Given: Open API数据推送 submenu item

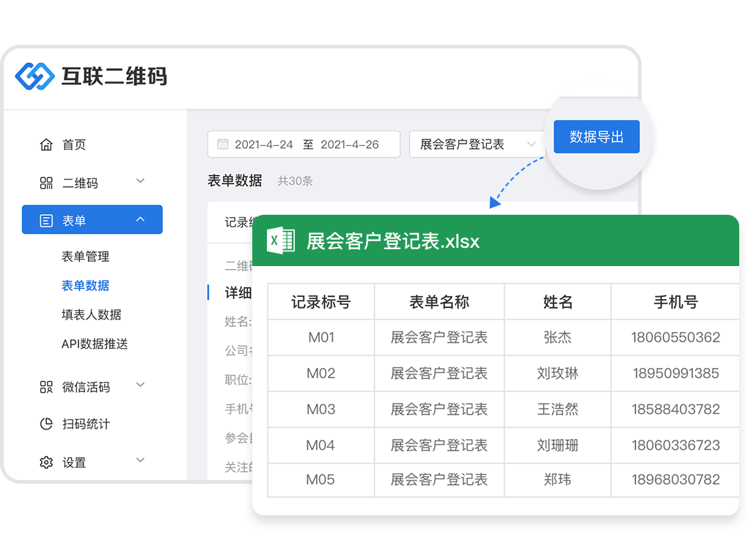Looking at the screenshot, I should (x=95, y=344).
